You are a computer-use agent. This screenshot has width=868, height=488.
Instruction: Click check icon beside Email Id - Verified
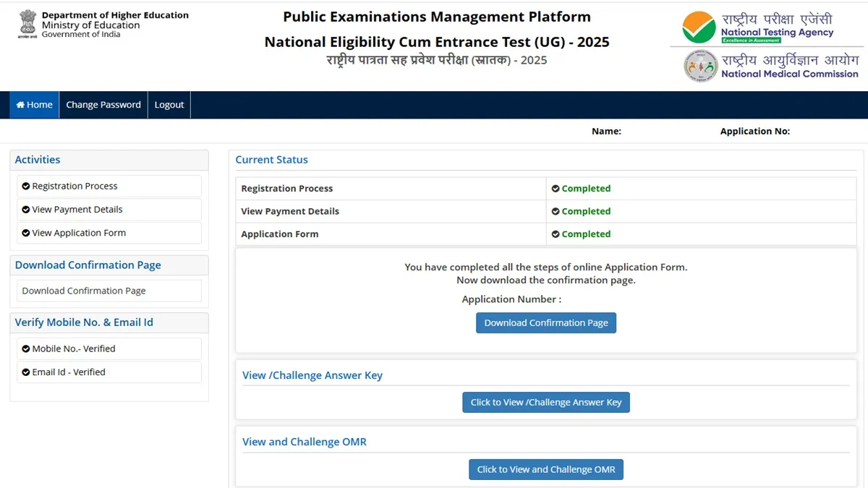(x=26, y=372)
